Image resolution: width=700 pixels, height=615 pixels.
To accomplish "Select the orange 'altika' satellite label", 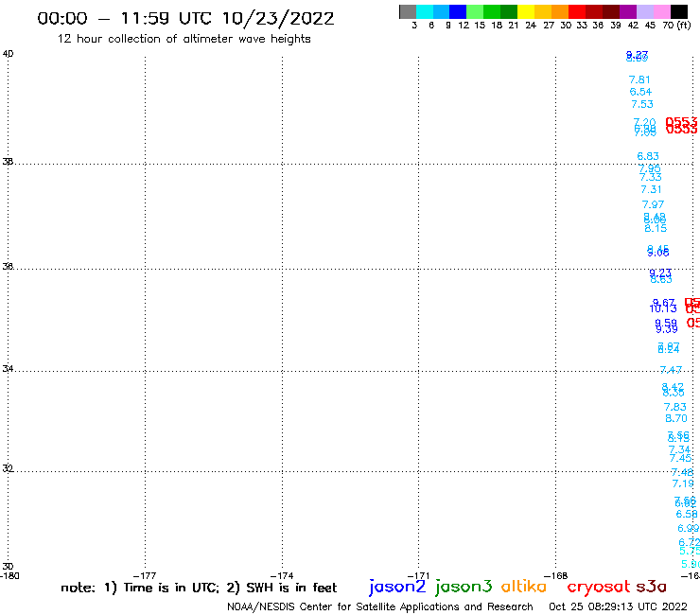I will tap(524, 587).
